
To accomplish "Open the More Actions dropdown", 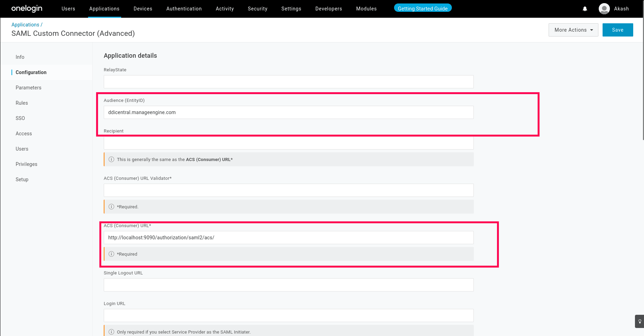I will 573,30.
